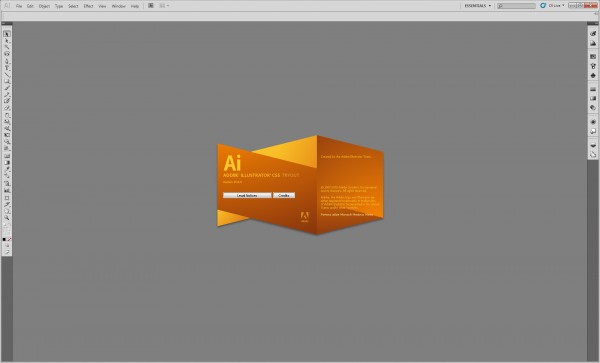The image size is (600, 363).
Task: Click the black Color fill mode button
Action: 4,239
